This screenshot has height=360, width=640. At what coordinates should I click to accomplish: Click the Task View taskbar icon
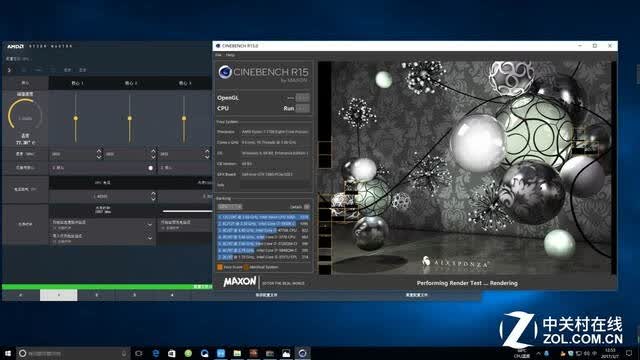point(139,353)
